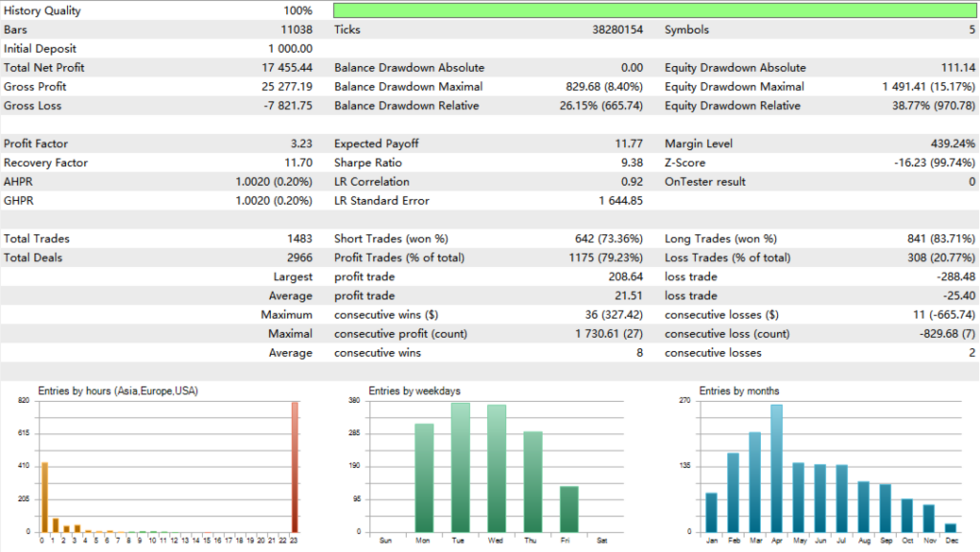The height and width of the screenshot is (552, 980).
Task: Click the Profit Factor value 3.23
Action: [301, 144]
